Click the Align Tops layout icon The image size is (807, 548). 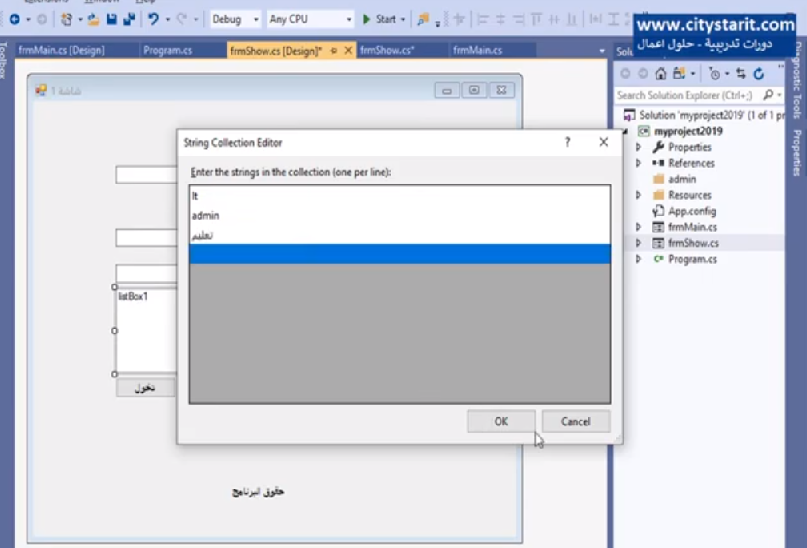coord(536,20)
